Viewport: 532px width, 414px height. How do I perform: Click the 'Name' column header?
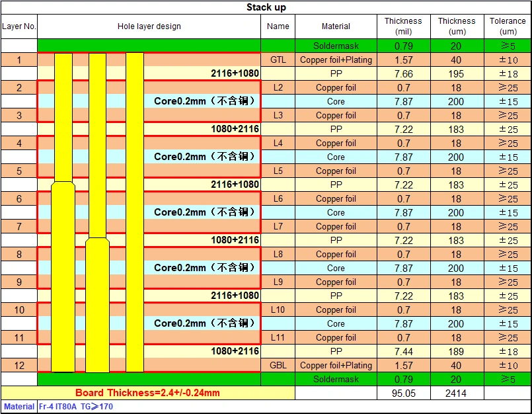278,26
